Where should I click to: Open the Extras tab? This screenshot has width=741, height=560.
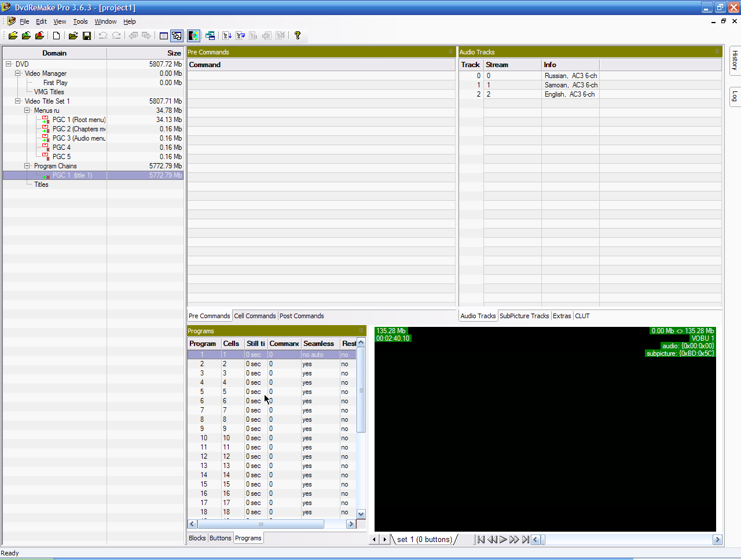(x=562, y=316)
